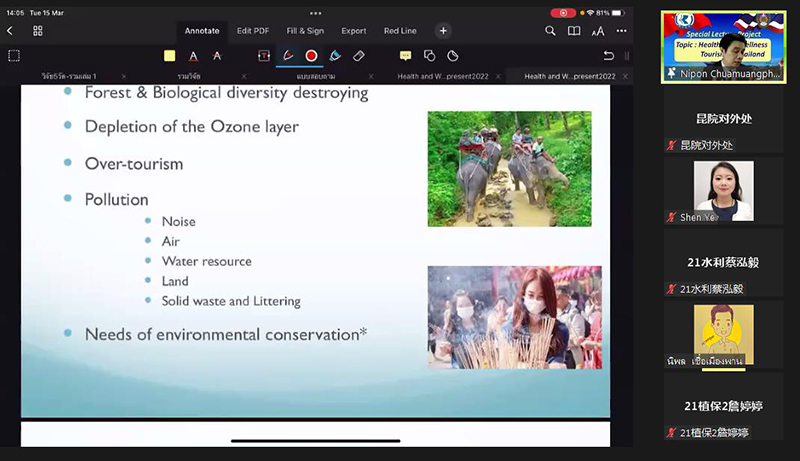Pick the yellow highlight color square

click(170, 56)
